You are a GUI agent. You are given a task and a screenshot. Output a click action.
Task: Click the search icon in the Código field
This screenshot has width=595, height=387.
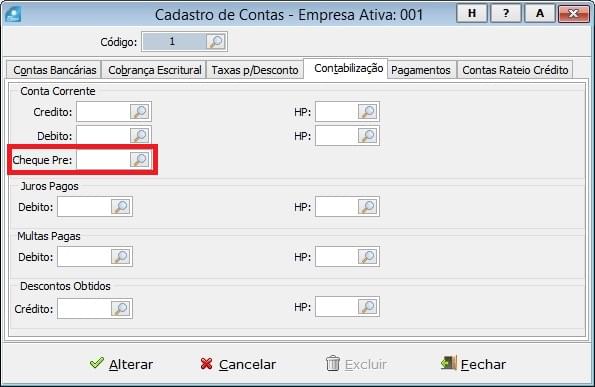coord(216,41)
